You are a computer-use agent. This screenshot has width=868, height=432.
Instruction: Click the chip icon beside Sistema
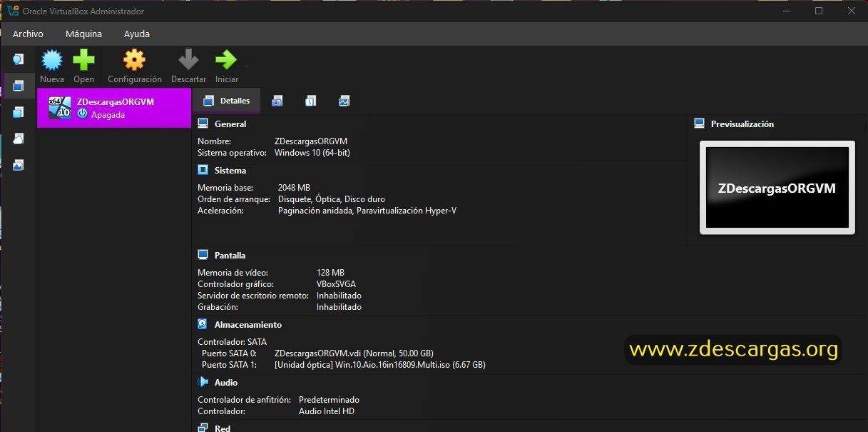[x=203, y=170]
